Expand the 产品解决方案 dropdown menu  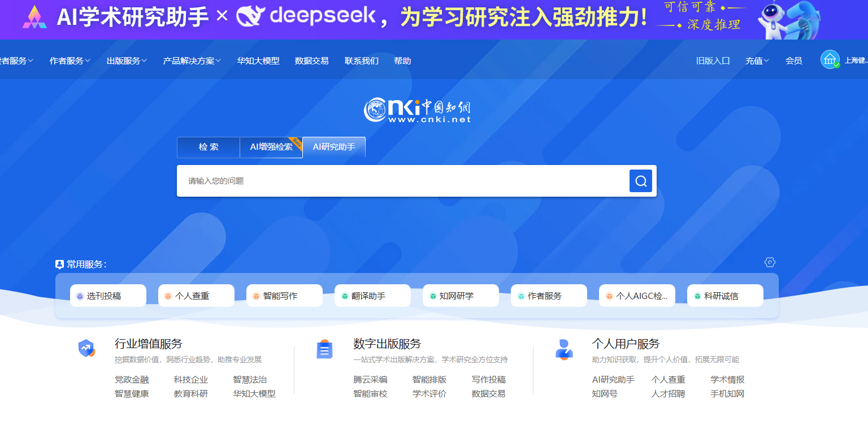pos(192,61)
